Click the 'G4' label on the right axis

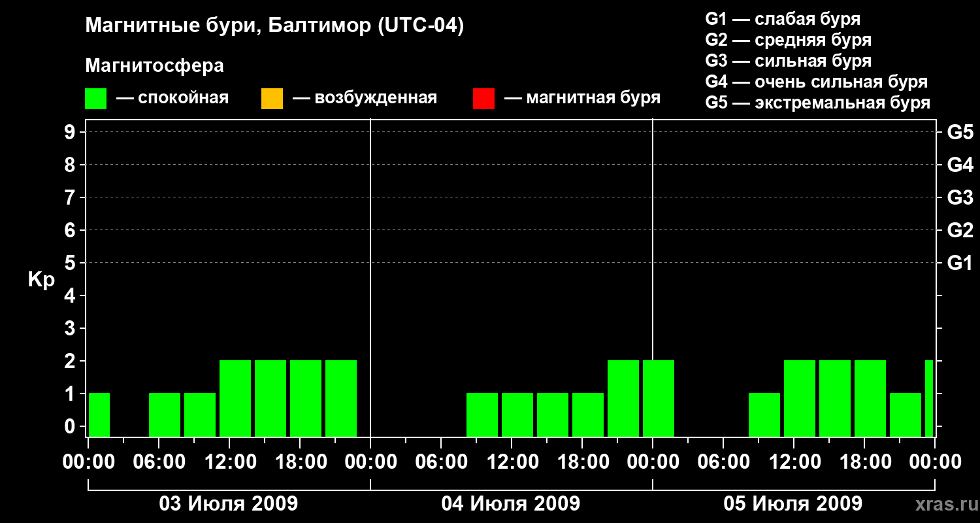(x=960, y=165)
